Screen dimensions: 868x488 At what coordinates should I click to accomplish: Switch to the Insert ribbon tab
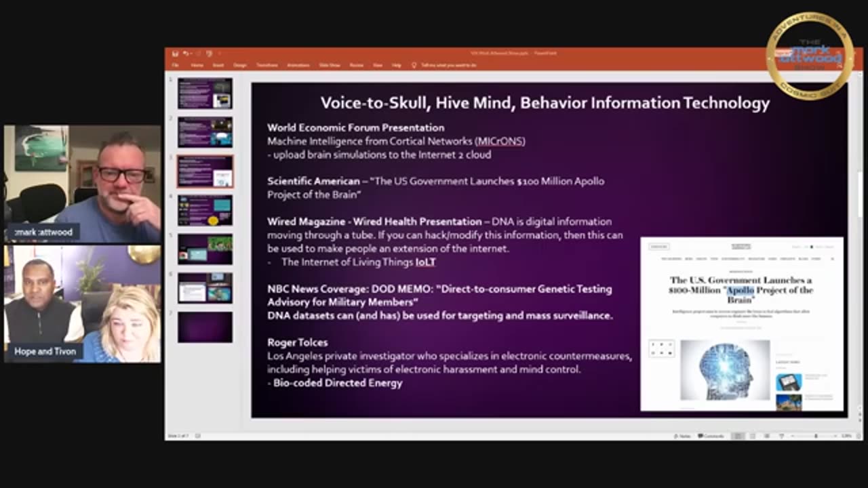[x=218, y=65]
